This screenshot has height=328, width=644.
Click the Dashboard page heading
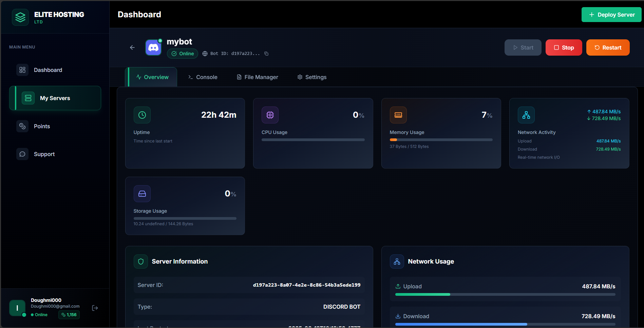(139, 15)
